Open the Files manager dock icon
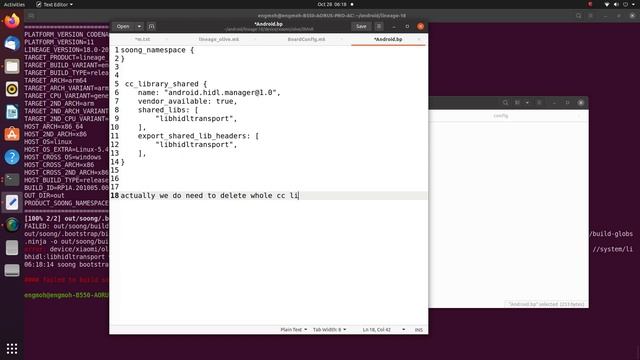This screenshot has width=640, height=360. 12,66
